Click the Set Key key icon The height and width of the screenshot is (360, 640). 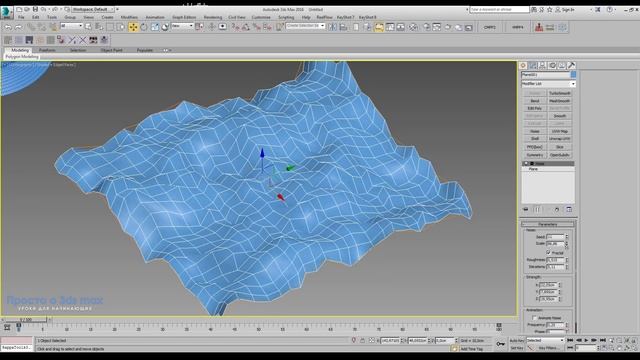point(500,344)
